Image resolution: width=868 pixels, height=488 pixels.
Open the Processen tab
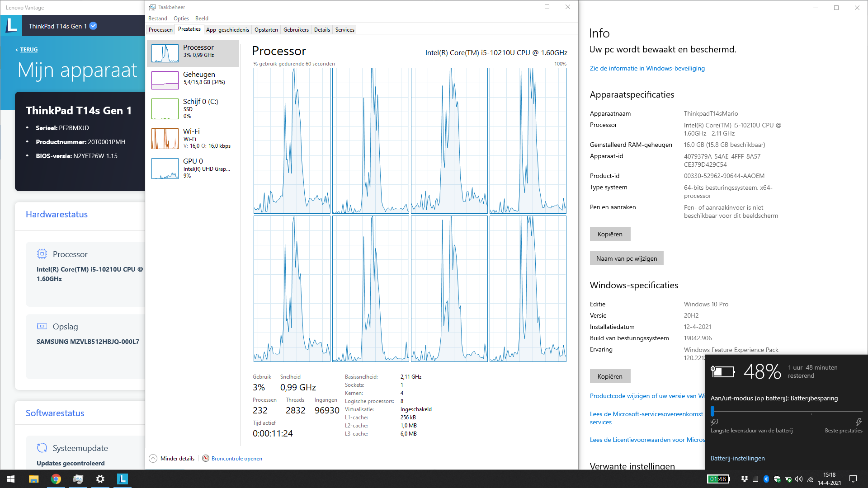click(160, 30)
